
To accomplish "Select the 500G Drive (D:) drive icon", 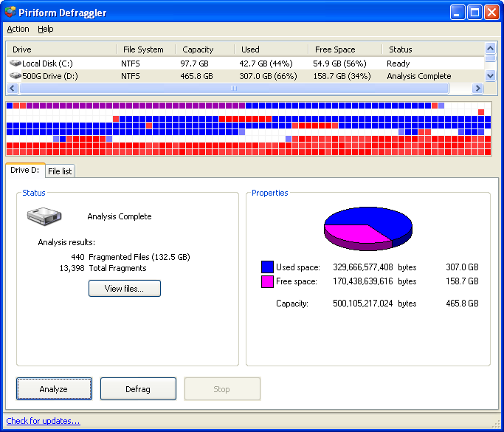I will (x=15, y=76).
